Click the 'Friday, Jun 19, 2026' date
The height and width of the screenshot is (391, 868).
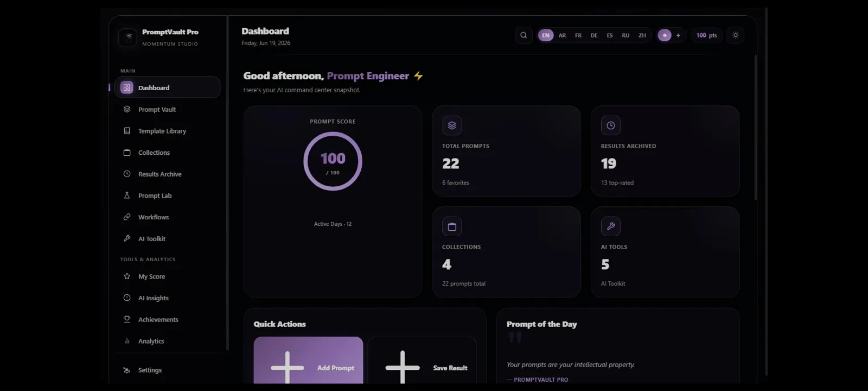[266, 43]
